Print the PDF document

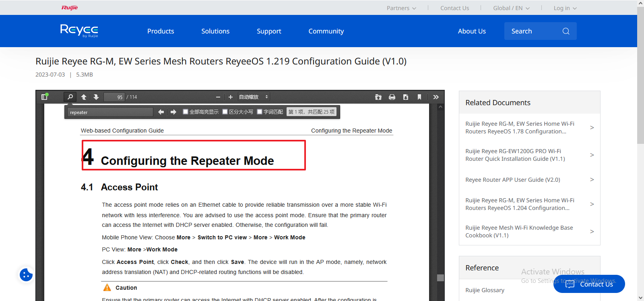point(392,97)
